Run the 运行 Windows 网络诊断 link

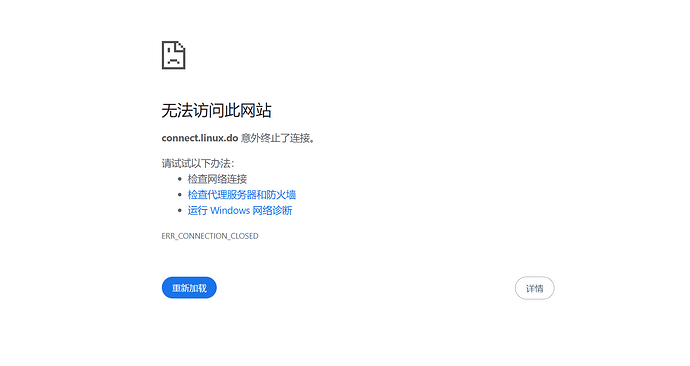[240, 210]
